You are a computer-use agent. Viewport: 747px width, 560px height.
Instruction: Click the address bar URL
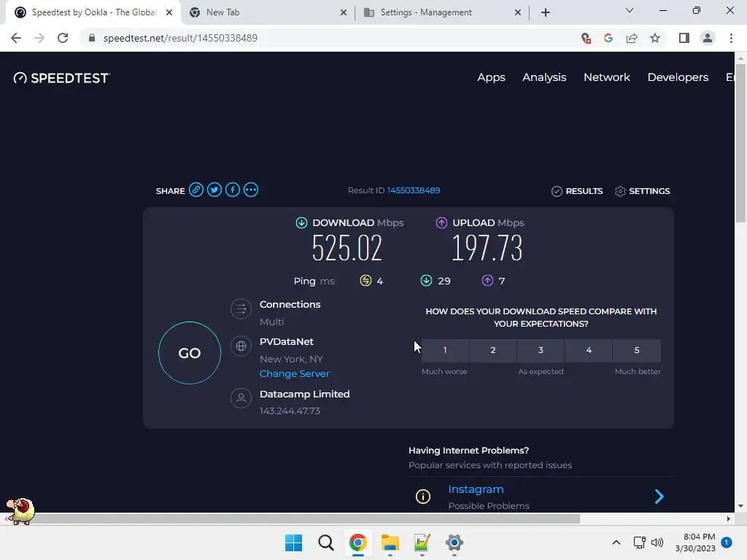click(180, 38)
